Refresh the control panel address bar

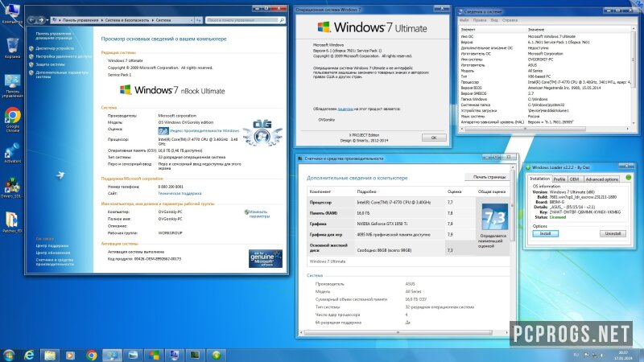click(x=199, y=20)
